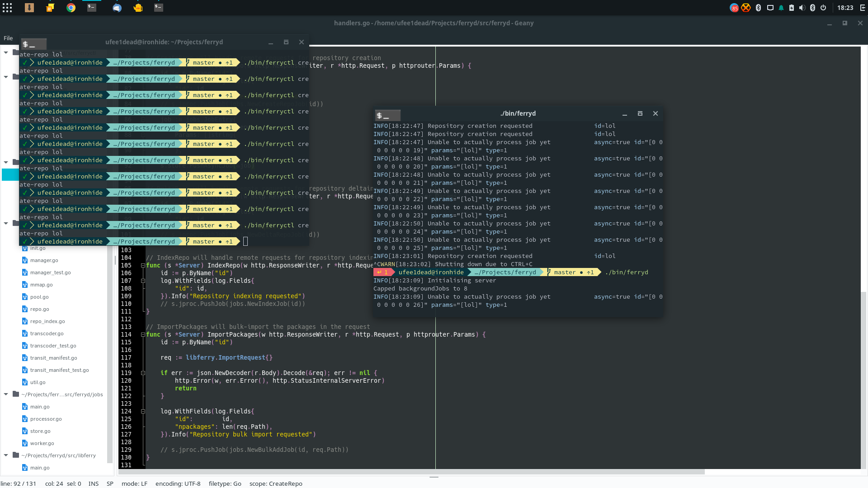The width and height of the screenshot is (868, 488).
Task: Collapse the if-block fold at line 119
Action: pyautogui.click(x=143, y=373)
